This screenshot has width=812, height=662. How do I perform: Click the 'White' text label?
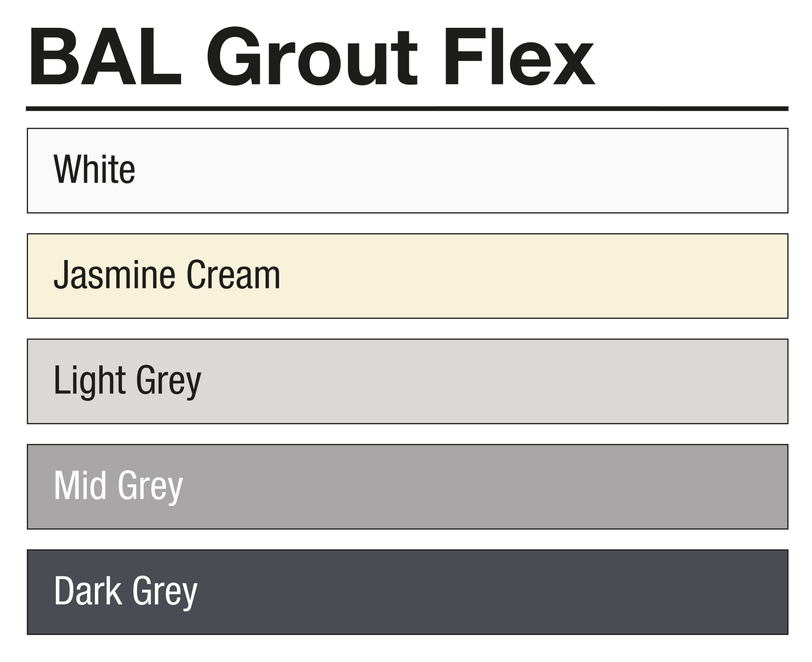tap(94, 169)
